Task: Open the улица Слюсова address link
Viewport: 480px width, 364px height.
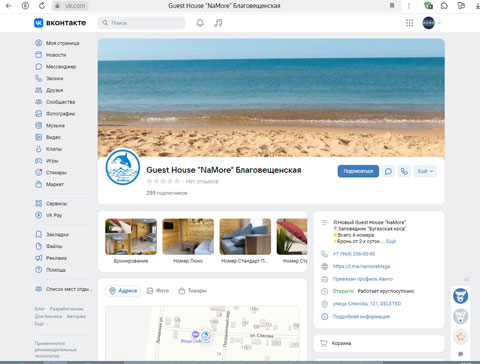Action: [x=367, y=304]
